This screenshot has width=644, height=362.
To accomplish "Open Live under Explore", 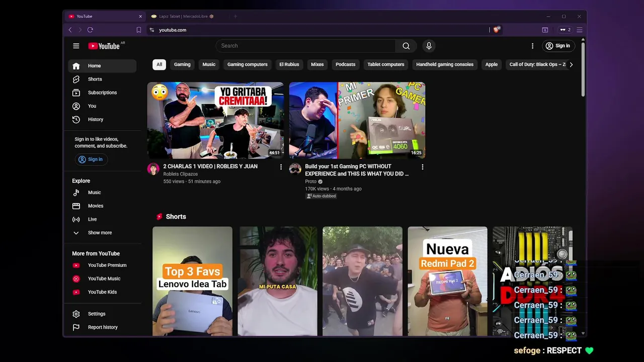I will (102, 219).
